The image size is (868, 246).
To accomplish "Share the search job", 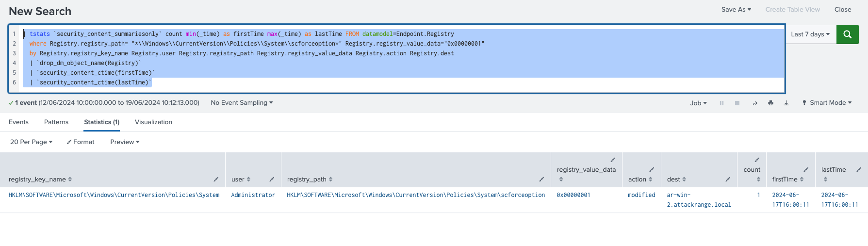I will [755, 103].
